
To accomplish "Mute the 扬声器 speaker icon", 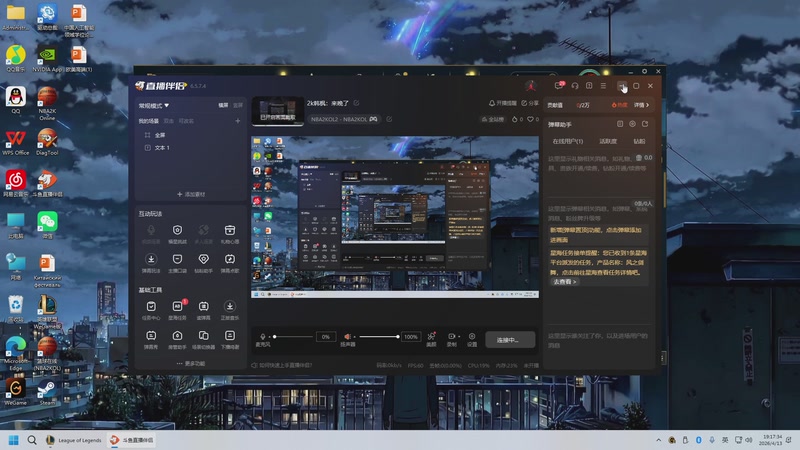I will 347,336.
